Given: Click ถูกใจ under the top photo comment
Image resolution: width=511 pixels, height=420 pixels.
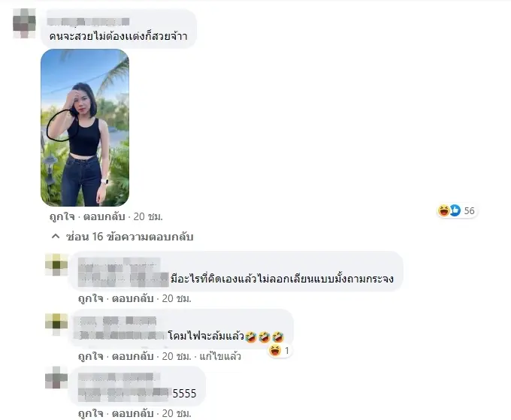Looking at the screenshot, I should (x=62, y=216).
